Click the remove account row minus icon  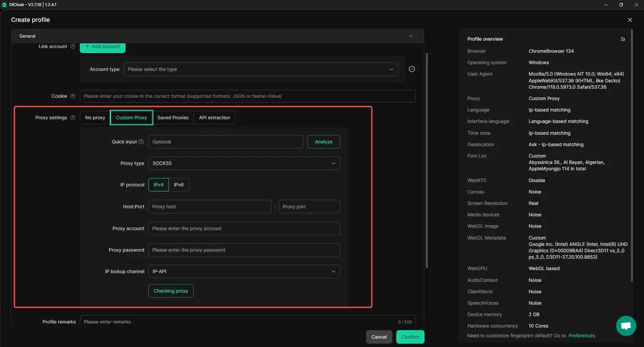[412, 69]
